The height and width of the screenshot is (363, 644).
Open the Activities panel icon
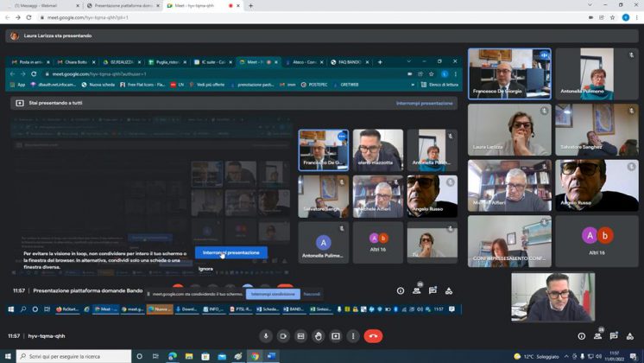click(630, 336)
